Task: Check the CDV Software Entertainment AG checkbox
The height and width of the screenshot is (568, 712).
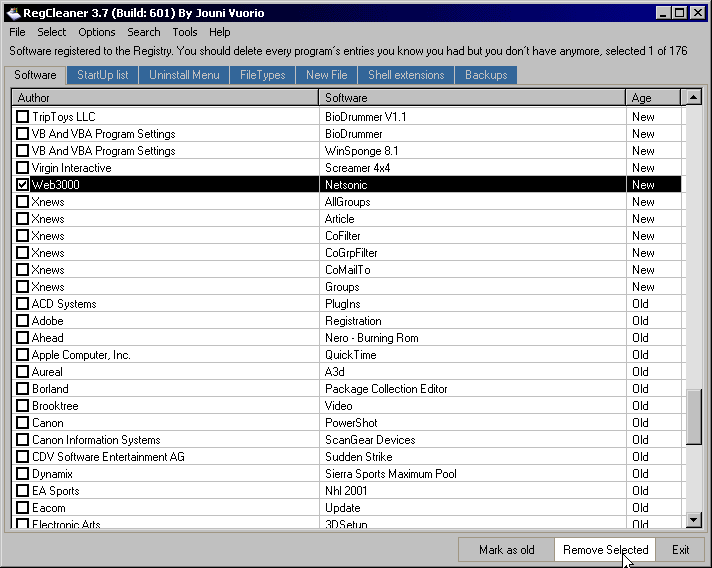Action: (x=22, y=456)
